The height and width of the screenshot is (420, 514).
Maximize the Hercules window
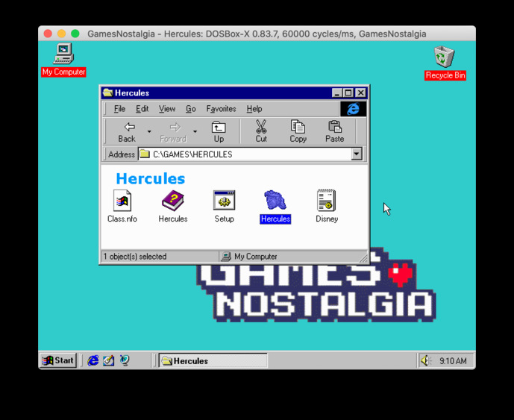(x=348, y=93)
